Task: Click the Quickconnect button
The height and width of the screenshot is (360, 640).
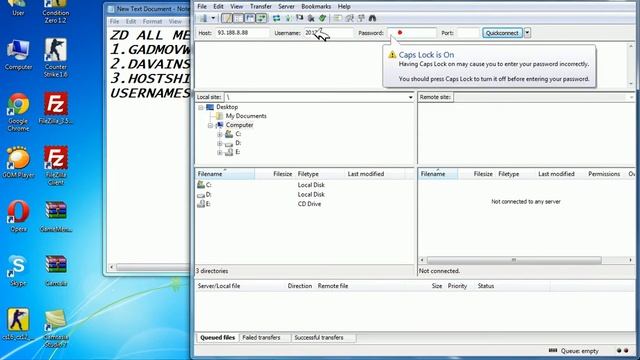Action: [x=502, y=33]
